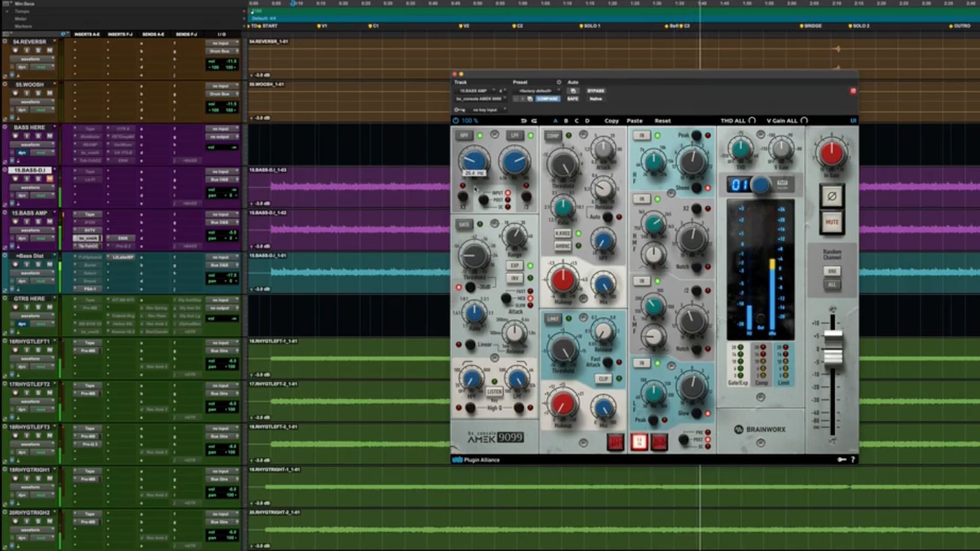This screenshot has height=551, width=980.
Task: Click the red MUTE button on the AMEK channel
Action: coord(832,222)
